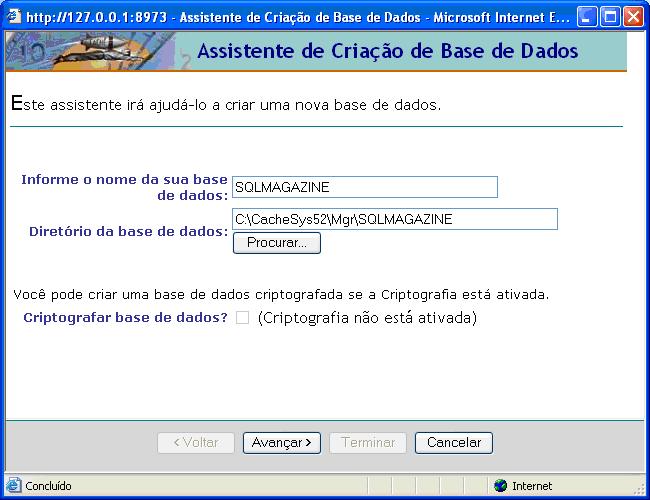Click the Criptografar base de dados? label
The image size is (650, 500).
pos(126,318)
